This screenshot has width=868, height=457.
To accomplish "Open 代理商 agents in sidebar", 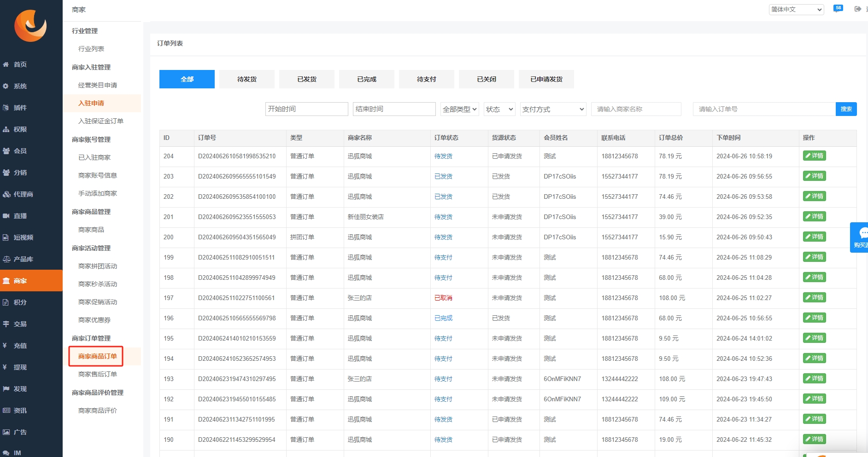I will tap(31, 194).
